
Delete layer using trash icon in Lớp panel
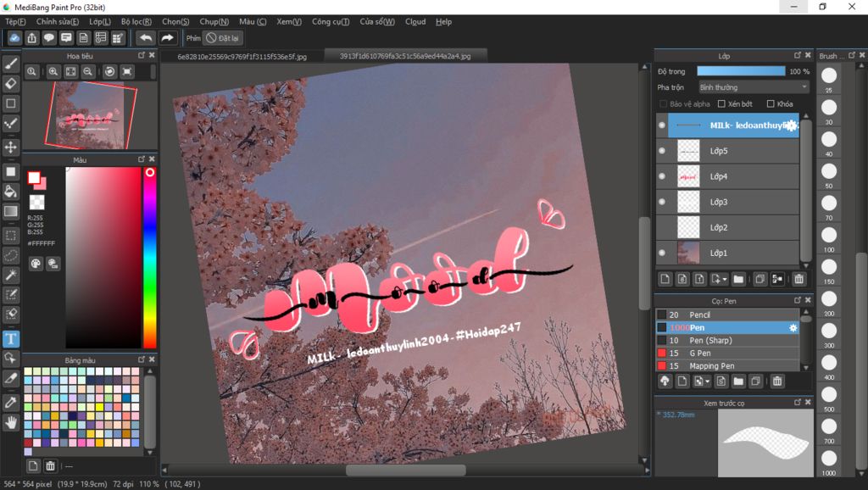[x=798, y=279]
